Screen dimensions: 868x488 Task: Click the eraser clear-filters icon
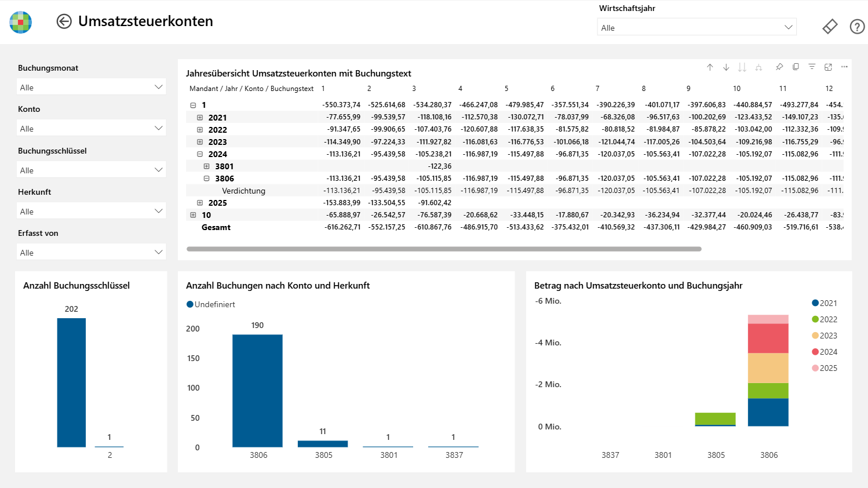pyautogui.click(x=830, y=27)
